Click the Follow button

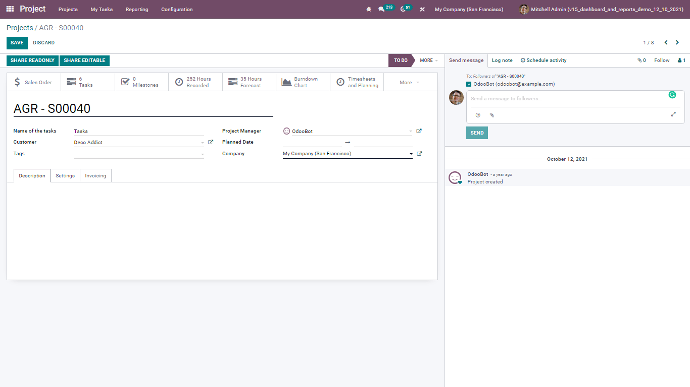(661, 60)
